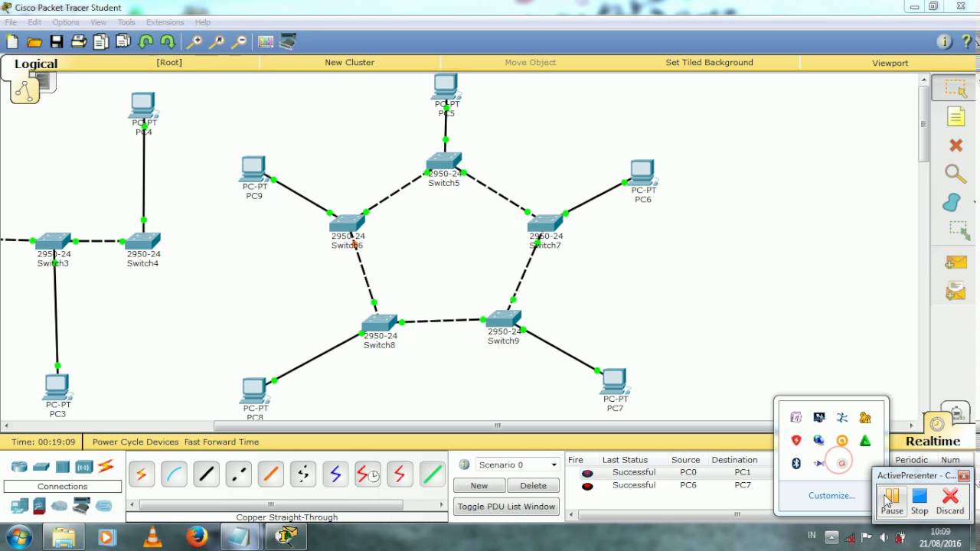Select the Phone dashed cable
The height and width of the screenshot is (551, 980).
pos(303,474)
